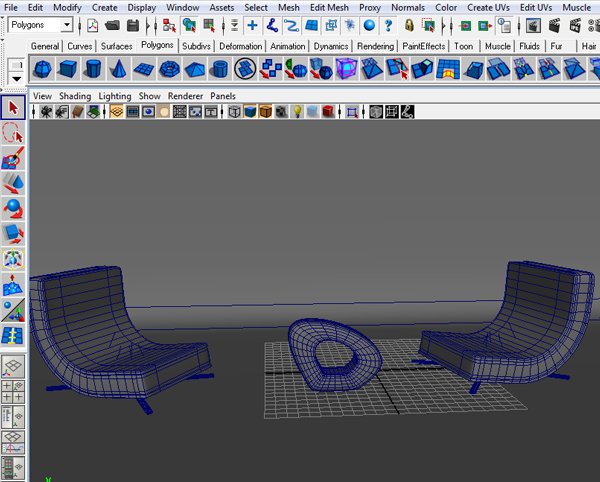
Task: Expand the shelf options arrow menu
Action: (16, 77)
